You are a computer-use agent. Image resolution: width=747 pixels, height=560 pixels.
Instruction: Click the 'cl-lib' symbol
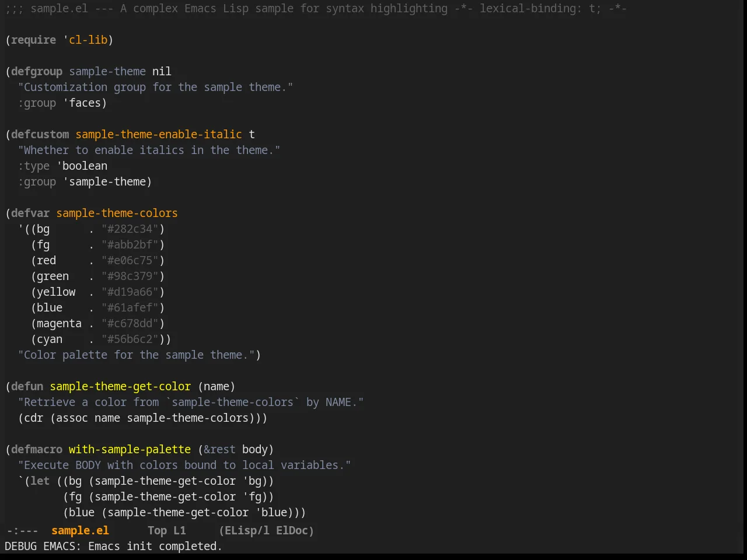click(x=88, y=40)
